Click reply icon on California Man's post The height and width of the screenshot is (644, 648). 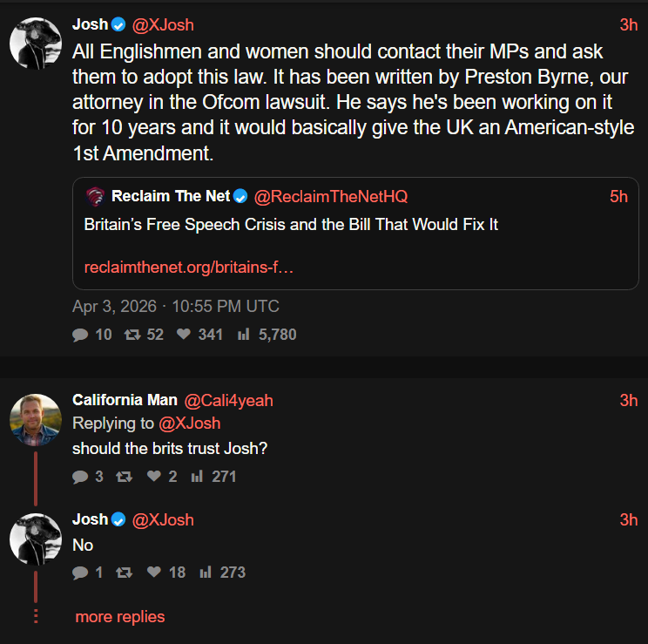coord(80,477)
